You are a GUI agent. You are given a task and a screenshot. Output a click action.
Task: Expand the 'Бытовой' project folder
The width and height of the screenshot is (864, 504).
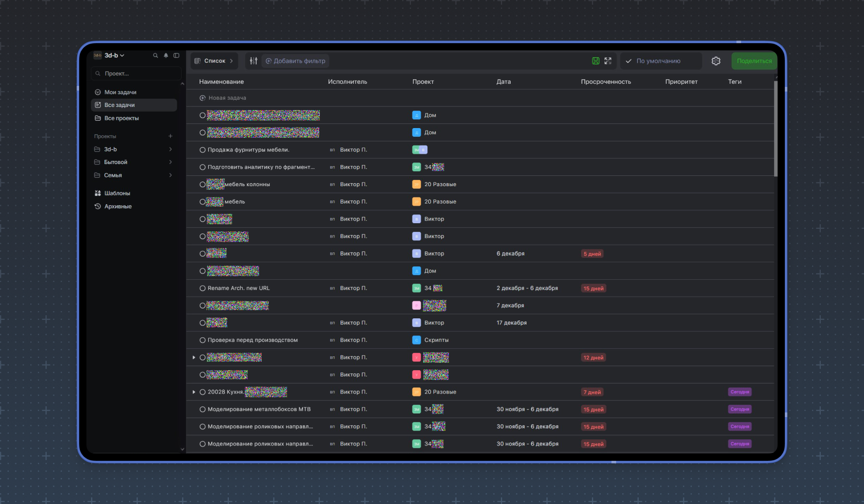pyautogui.click(x=170, y=162)
